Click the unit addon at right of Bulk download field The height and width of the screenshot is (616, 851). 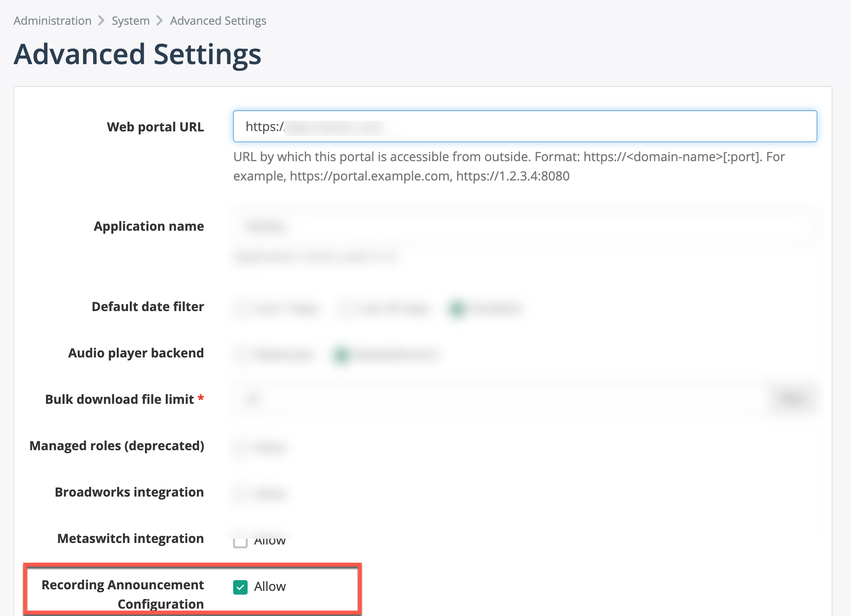click(x=792, y=399)
